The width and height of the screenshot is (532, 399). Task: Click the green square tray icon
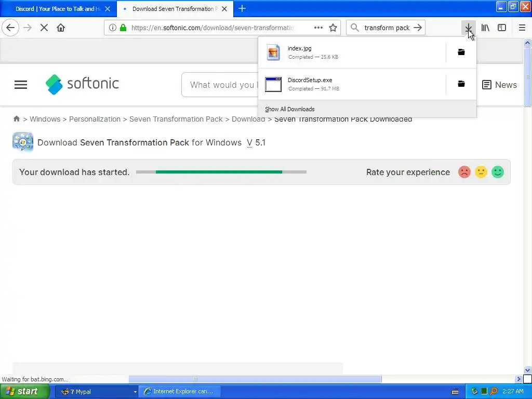point(484,391)
